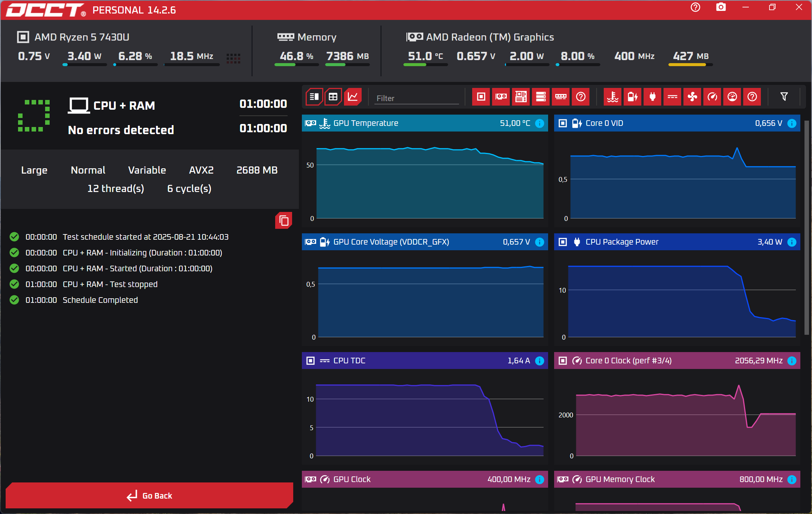Image resolution: width=812 pixels, height=514 pixels.
Task: Show info for GPU Temperature graph
Action: (x=539, y=123)
